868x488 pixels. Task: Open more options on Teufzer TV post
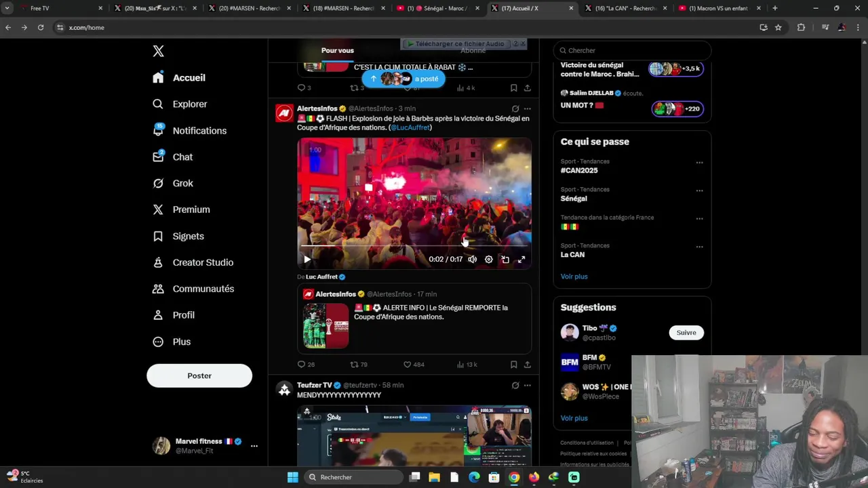527,385
